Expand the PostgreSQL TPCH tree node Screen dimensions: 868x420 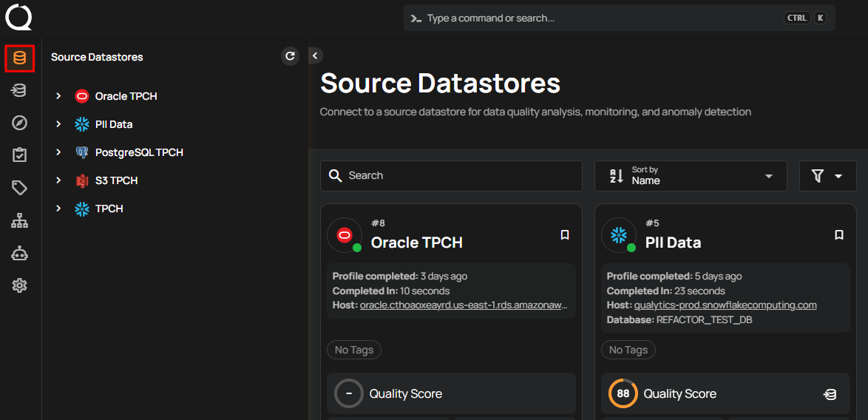58,152
